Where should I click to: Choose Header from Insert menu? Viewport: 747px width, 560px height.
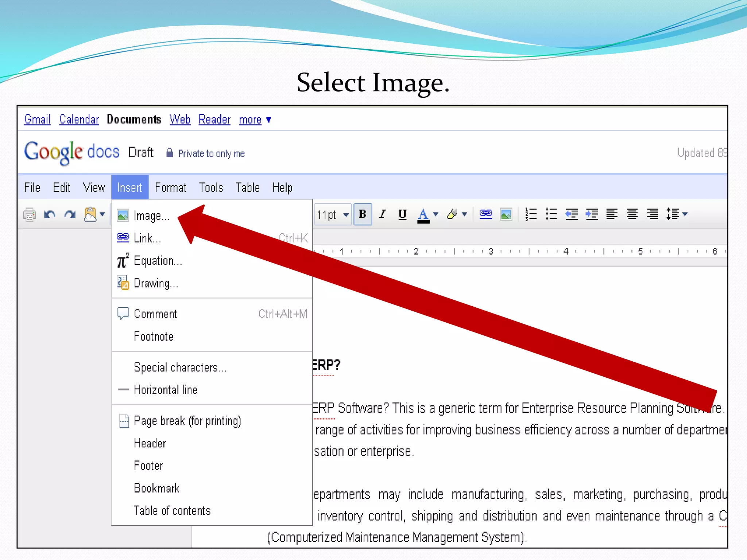click(212, 443)
